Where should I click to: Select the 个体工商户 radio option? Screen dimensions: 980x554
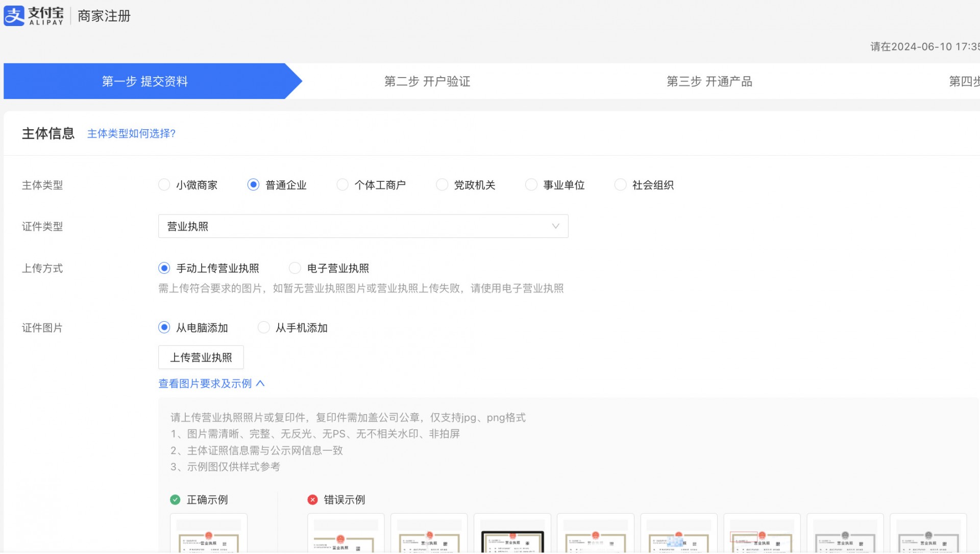[x=342, y=185]
